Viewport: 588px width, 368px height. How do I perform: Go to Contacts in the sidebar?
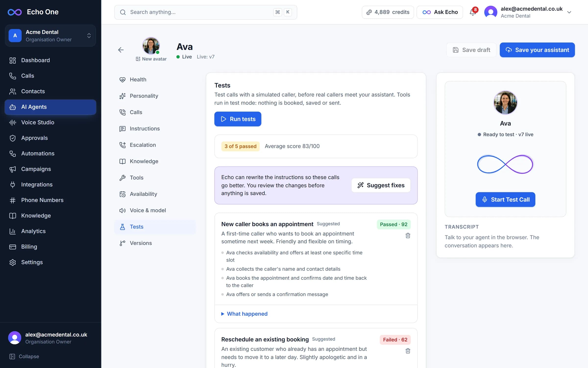point(50,91)
